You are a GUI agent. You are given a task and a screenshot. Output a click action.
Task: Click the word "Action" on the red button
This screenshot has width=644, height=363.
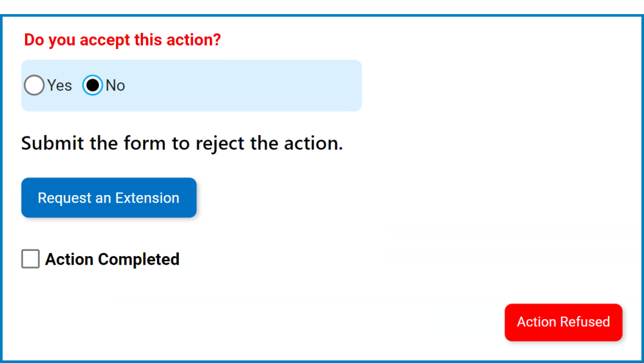pos(537,322)
